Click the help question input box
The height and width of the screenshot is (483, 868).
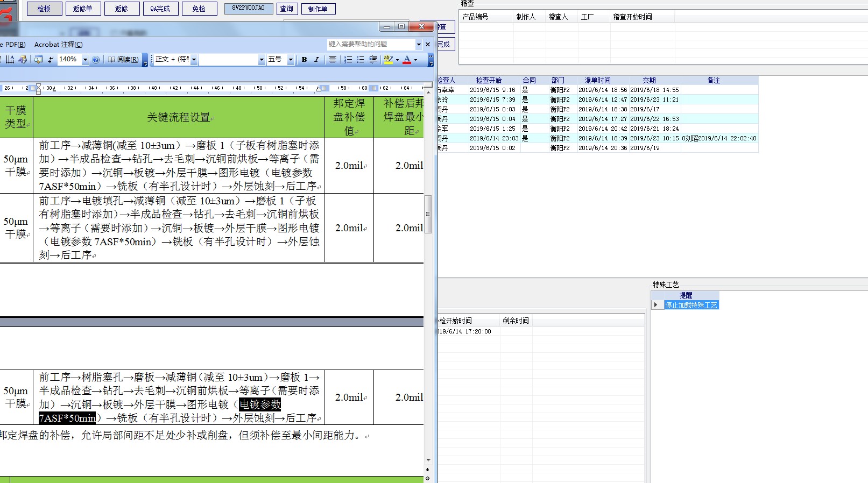[371, 44]
